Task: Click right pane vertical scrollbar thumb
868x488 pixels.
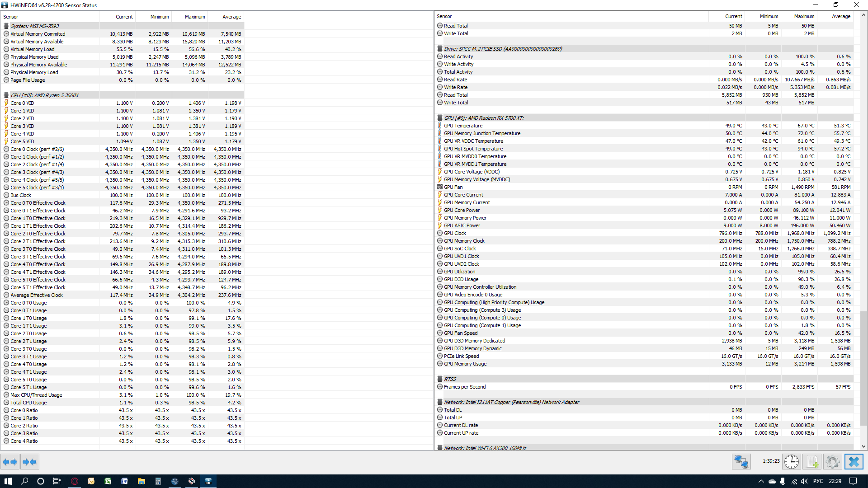Action: pyautogui.click(x=863, y=368)
